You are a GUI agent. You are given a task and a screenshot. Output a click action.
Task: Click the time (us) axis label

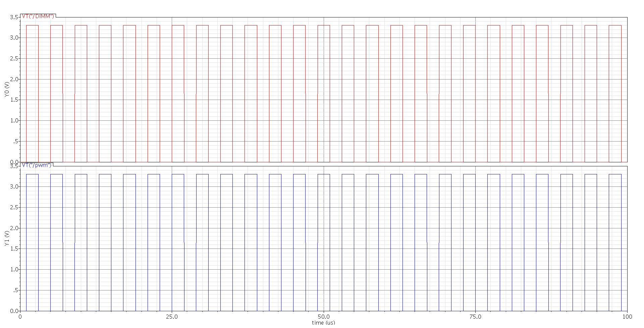click(x=323, y=323)
